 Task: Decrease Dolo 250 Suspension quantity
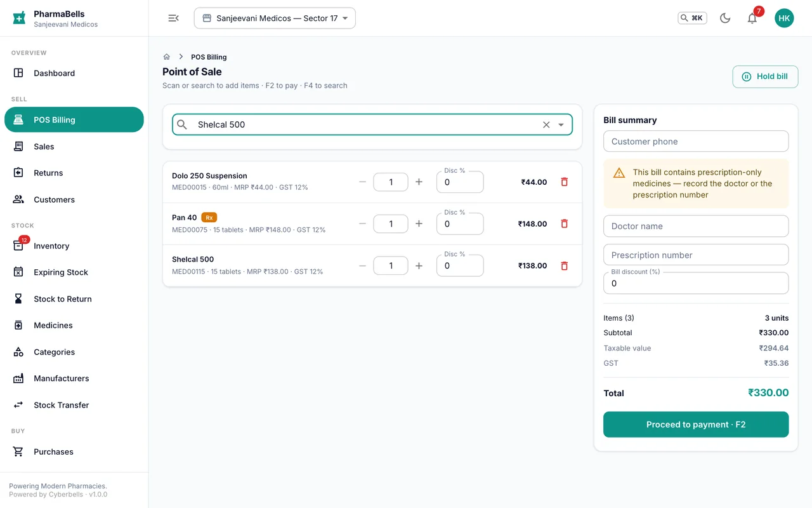point(362,182)
